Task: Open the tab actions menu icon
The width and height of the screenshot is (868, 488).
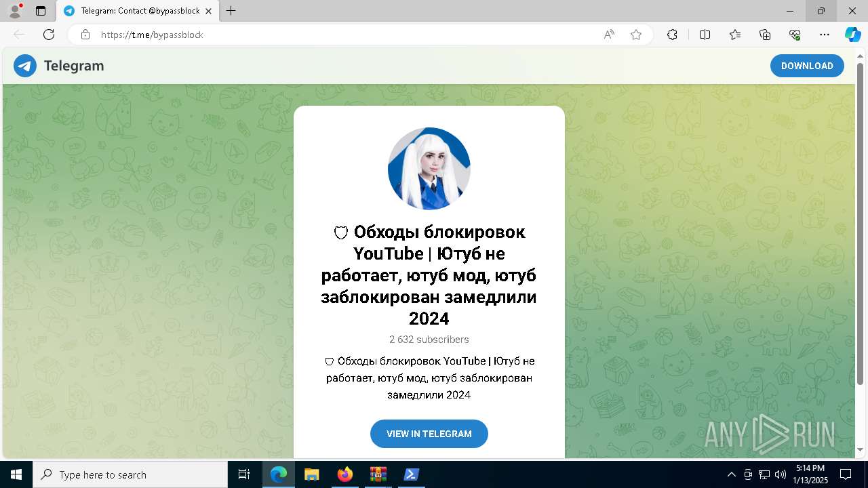Action: point(41,11)
